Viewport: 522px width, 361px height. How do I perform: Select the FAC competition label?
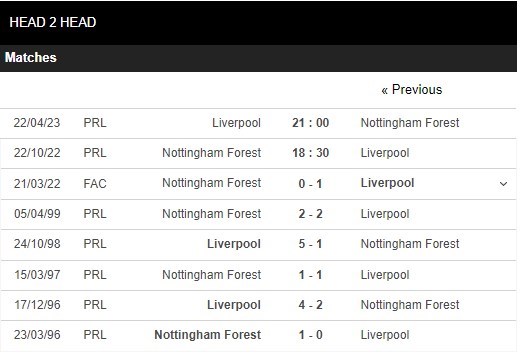coord(95,184)
